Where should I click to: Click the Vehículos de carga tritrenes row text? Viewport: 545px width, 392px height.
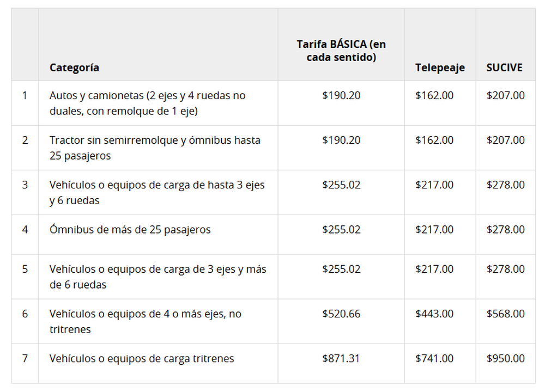[142, 359]
